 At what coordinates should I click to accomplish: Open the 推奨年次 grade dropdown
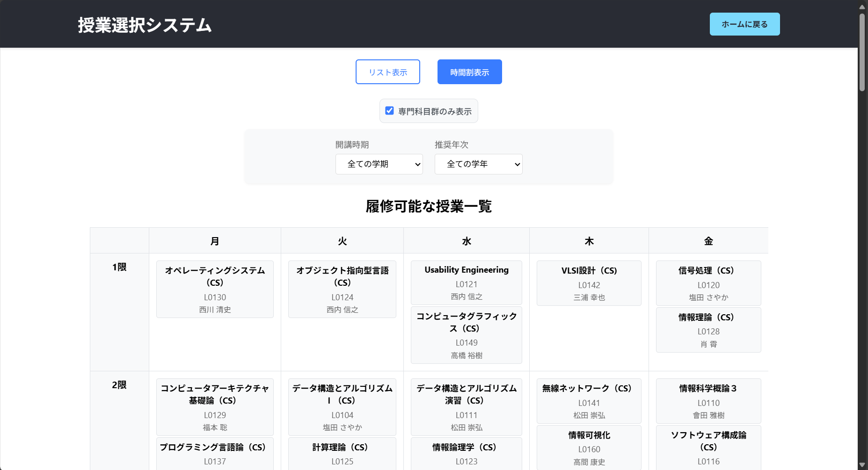[x=478, y=164]
